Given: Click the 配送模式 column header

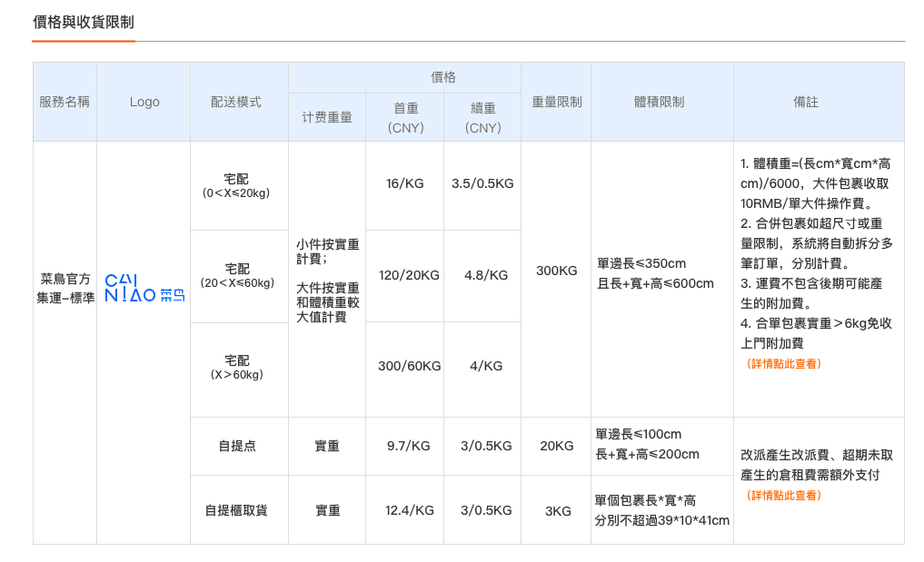Looking at the screenshot, I should 236,102.
